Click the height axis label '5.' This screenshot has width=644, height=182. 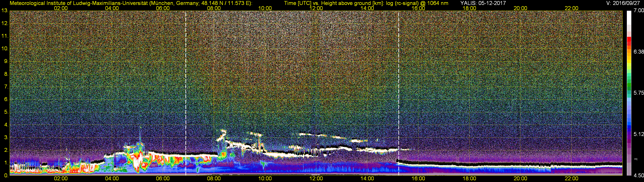pos(6,112)
